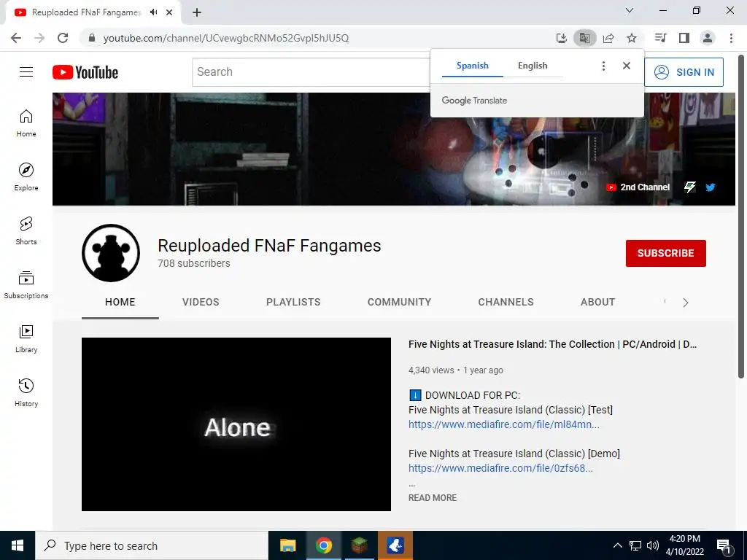Click the site lock icon in address bar

pos(92,38)
